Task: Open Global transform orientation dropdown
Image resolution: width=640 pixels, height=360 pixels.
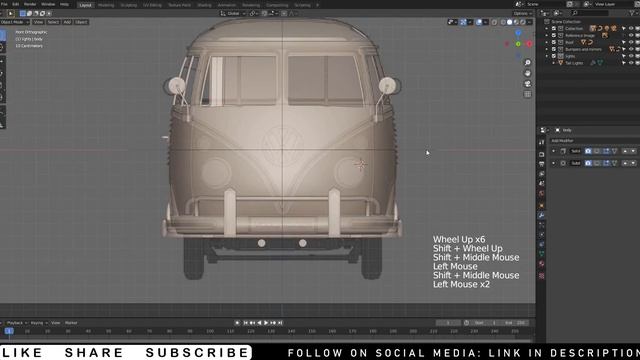Action: pyautogui.click(x=233, y=13)
